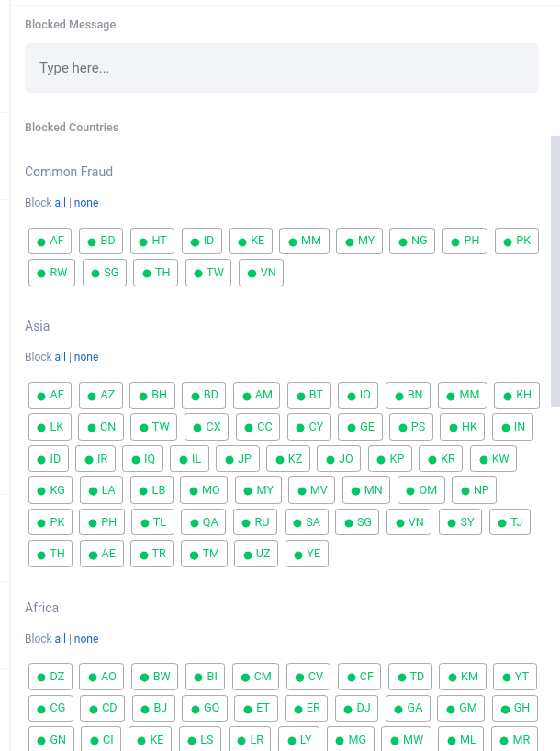Toggle NG country in Common Fraud
The height and width of the screenshot is (751, 560).
(x=412, y=241)
